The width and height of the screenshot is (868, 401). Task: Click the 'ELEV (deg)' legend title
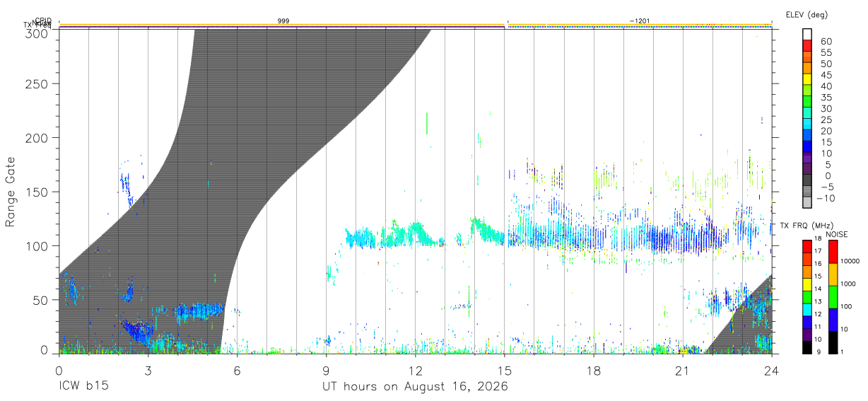click(806, 15)
